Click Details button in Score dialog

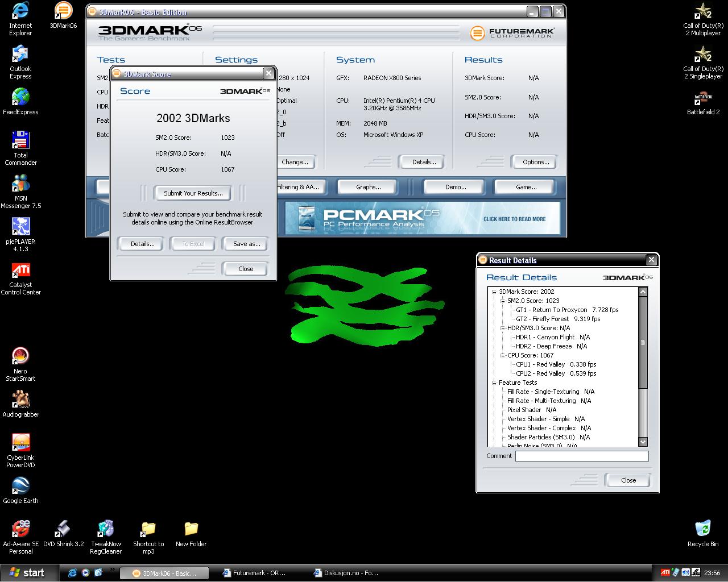point(142,244)
